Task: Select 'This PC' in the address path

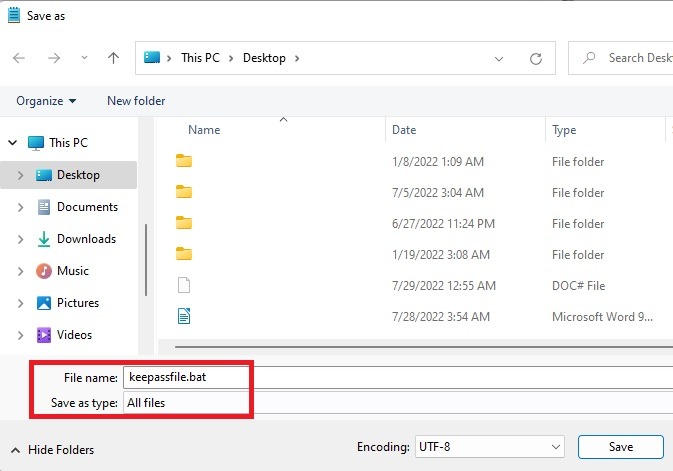Action: [x=200, y=58]
